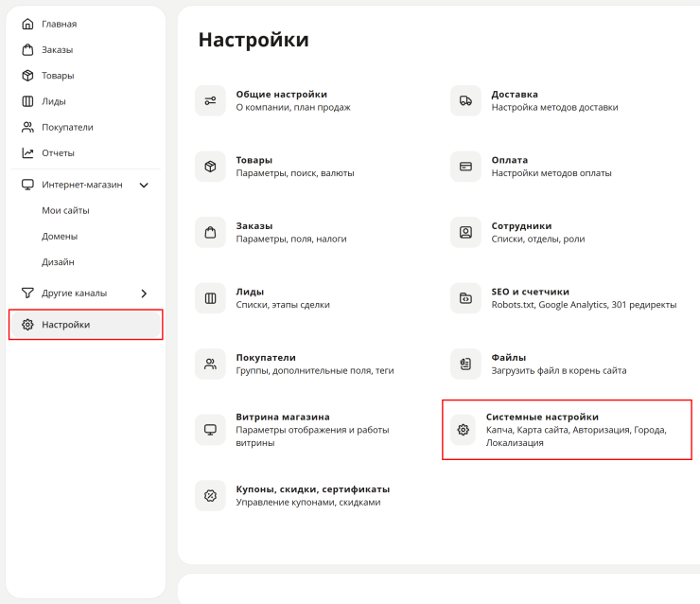Click text 'Списки, этапы сделки'
This screenshot has height=604, width=700.
point(283,305)
